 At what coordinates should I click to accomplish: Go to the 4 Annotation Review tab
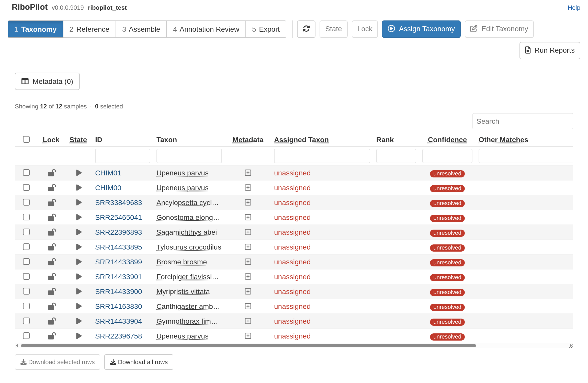(206, 29)
